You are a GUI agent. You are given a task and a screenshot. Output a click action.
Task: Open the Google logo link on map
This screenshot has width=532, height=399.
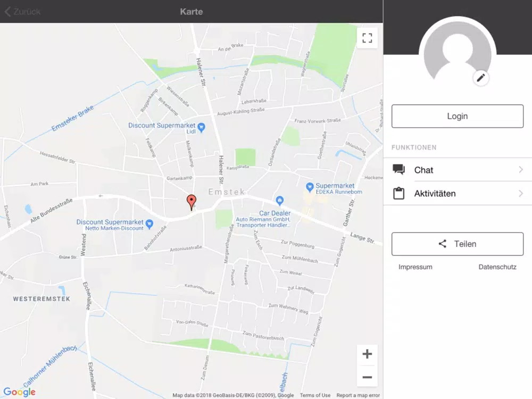19,392
